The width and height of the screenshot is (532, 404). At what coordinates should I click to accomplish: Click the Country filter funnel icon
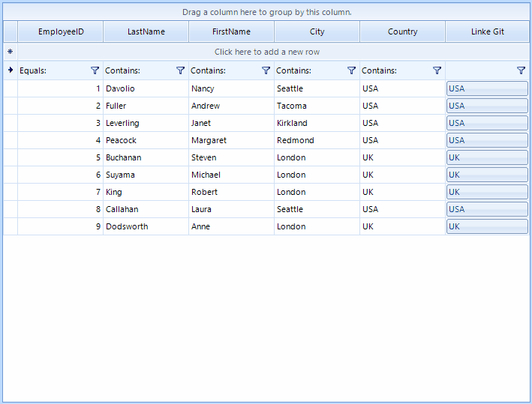(x=437, y=70)
